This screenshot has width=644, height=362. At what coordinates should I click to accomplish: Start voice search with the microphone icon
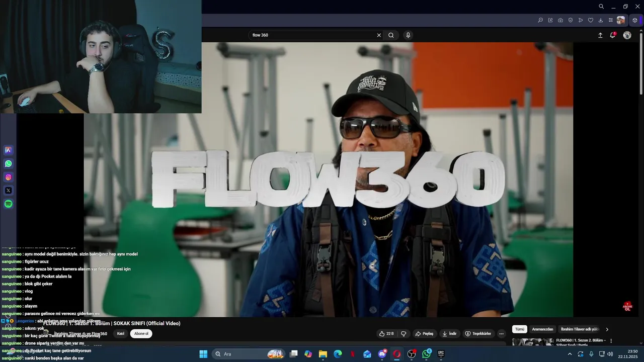tap(408, 35)
